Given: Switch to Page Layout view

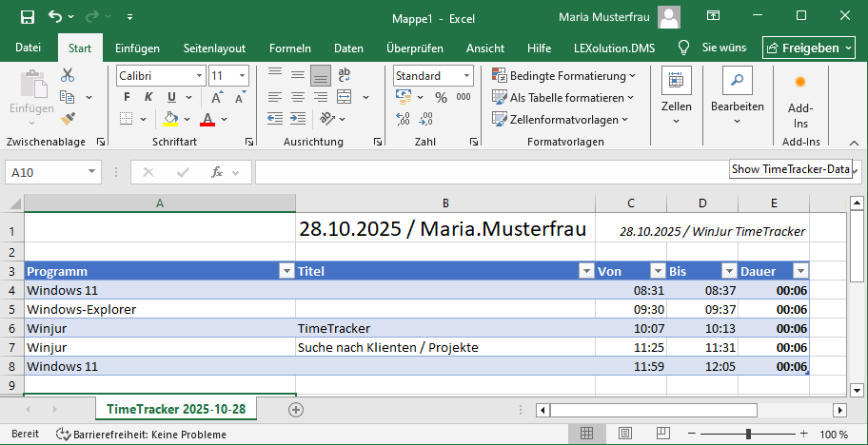Looking at the screenshot, I should tap(625, 434).
